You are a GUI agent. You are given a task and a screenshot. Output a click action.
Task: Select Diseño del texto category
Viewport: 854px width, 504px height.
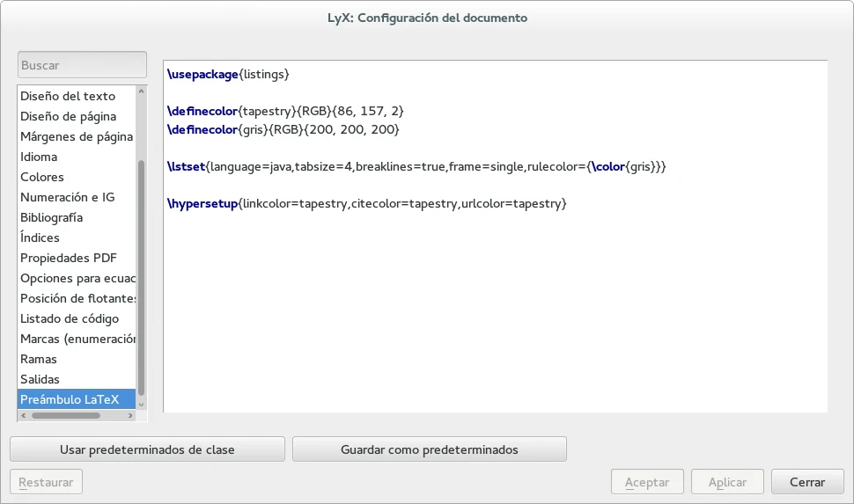point(68,96)
